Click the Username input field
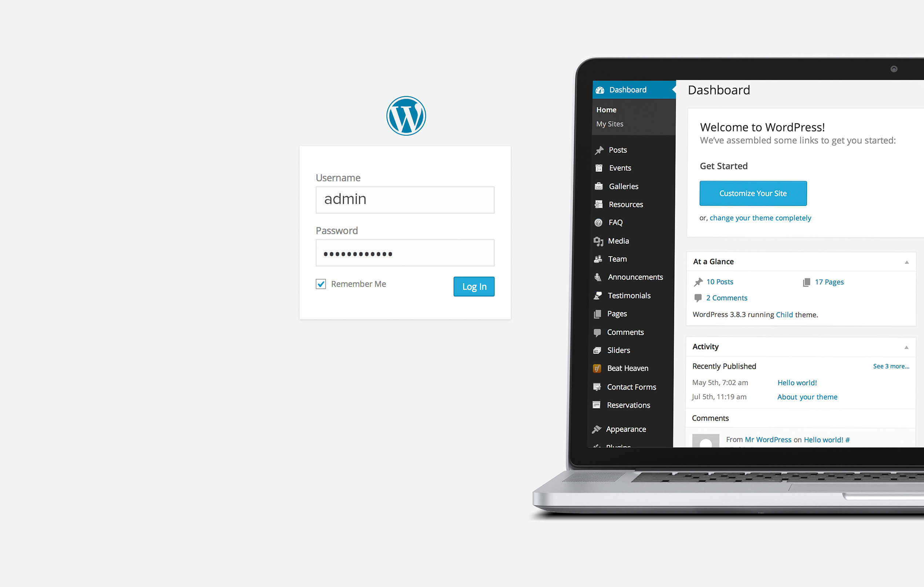 point(406,200)
